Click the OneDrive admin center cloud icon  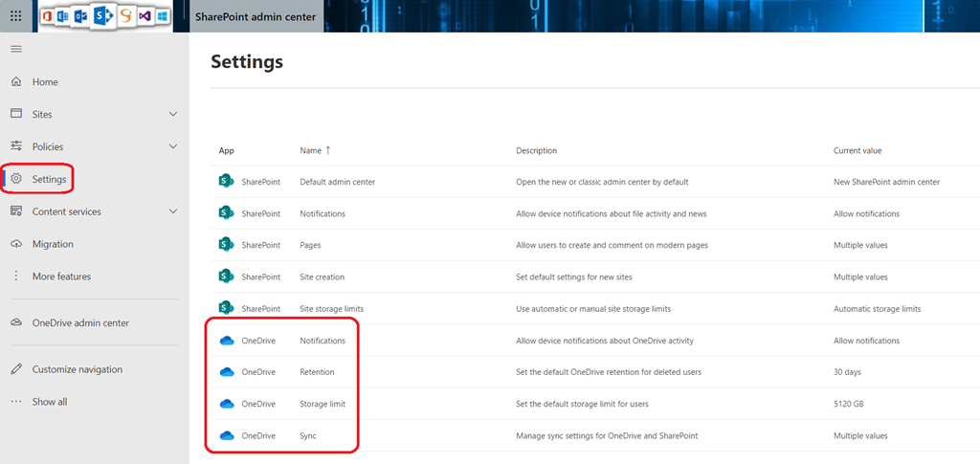[x=16, y=323]
